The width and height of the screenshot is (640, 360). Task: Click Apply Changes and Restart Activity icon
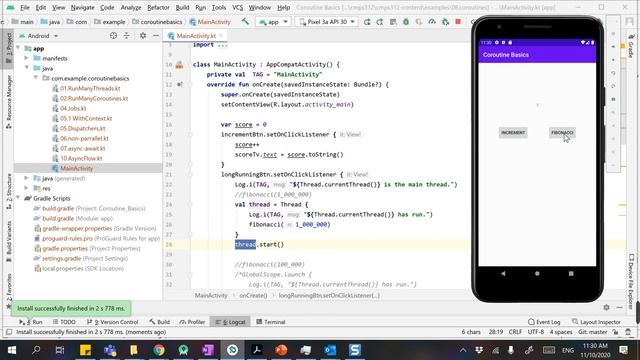tap(380, 22)
